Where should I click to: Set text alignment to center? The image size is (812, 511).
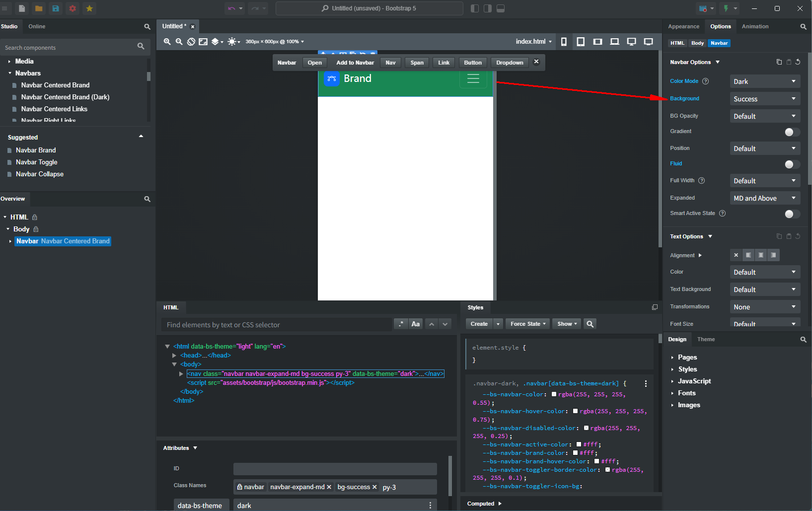(x=761, y=255)
